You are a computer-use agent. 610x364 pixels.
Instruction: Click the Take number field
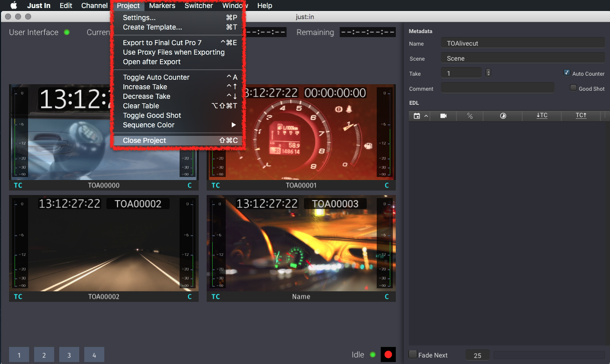(461, 73)
